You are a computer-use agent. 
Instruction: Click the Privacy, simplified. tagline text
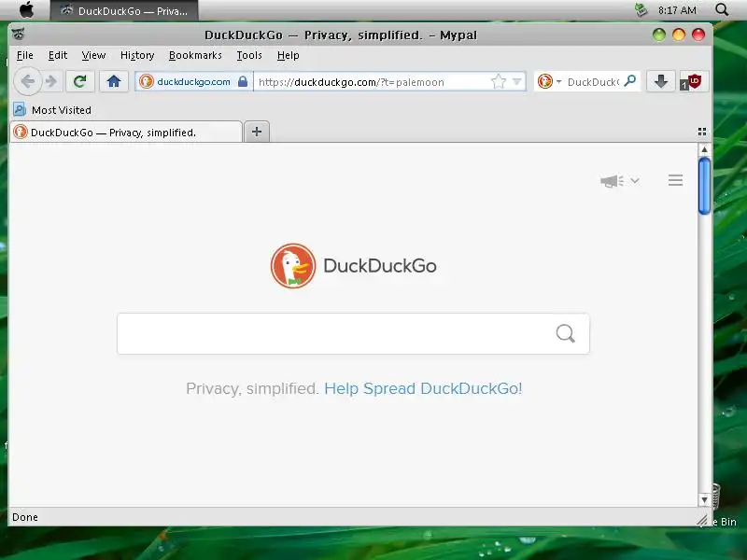252,388
